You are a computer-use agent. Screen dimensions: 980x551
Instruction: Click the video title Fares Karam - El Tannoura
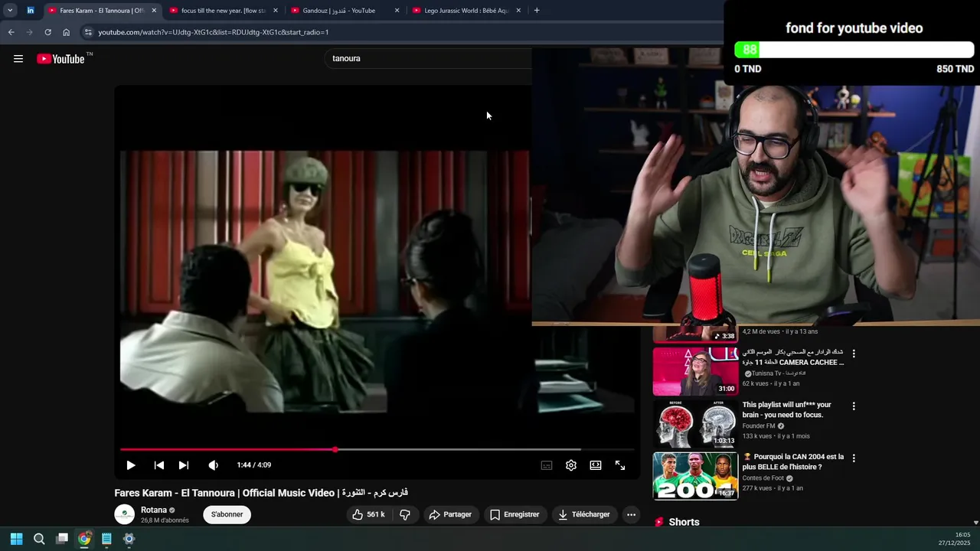(261, 493)
